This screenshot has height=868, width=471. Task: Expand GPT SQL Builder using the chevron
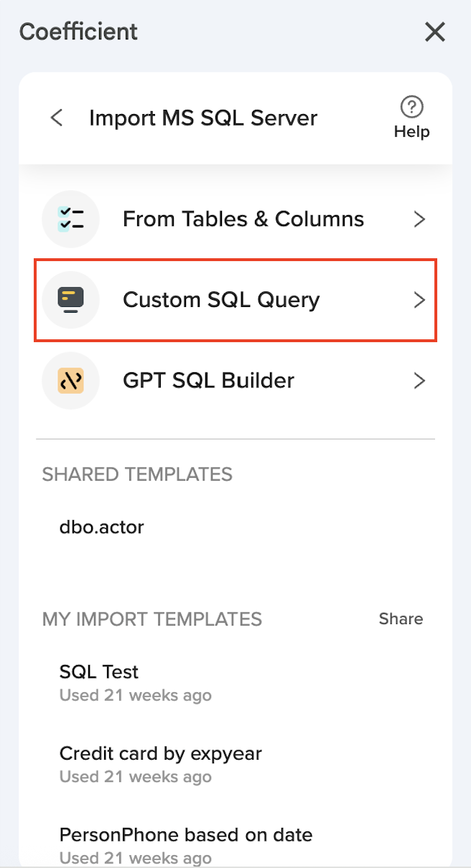[420, 380]
